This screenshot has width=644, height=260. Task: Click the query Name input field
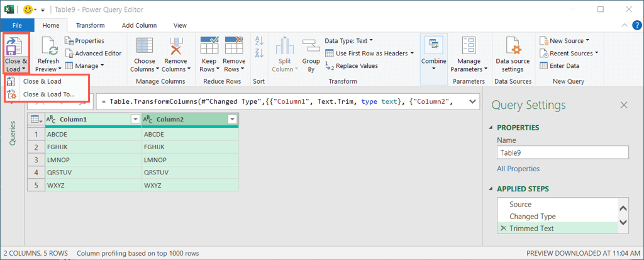pyautogui.click(x=562, y=152)
